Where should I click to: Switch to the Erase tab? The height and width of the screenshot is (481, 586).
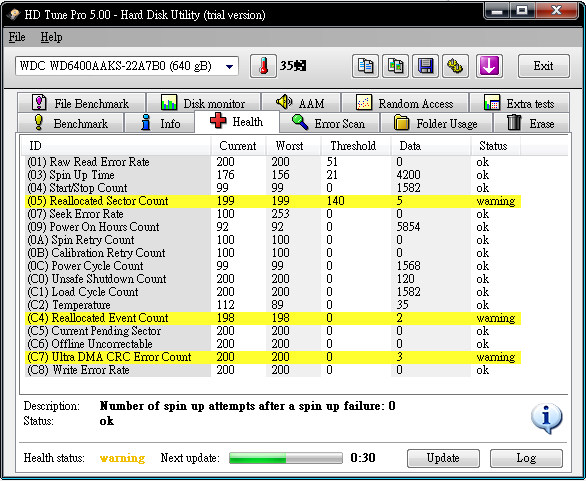(531, 123)
